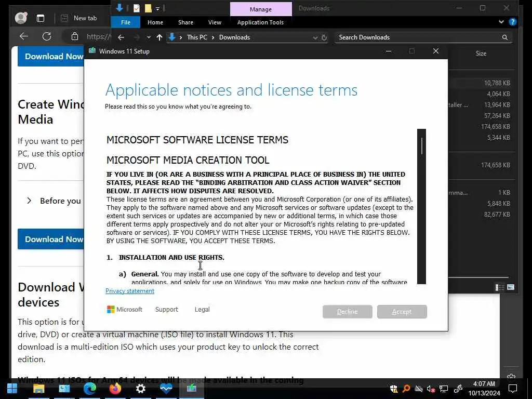Open File Explorer from the taskbar
The image size is (532, 399).
[38, 388]
